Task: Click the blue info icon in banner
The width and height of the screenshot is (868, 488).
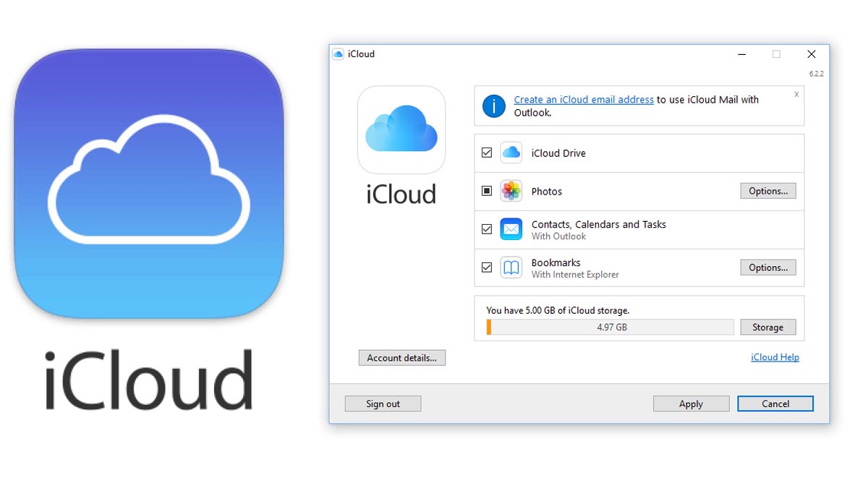Action: click(494, 106)
